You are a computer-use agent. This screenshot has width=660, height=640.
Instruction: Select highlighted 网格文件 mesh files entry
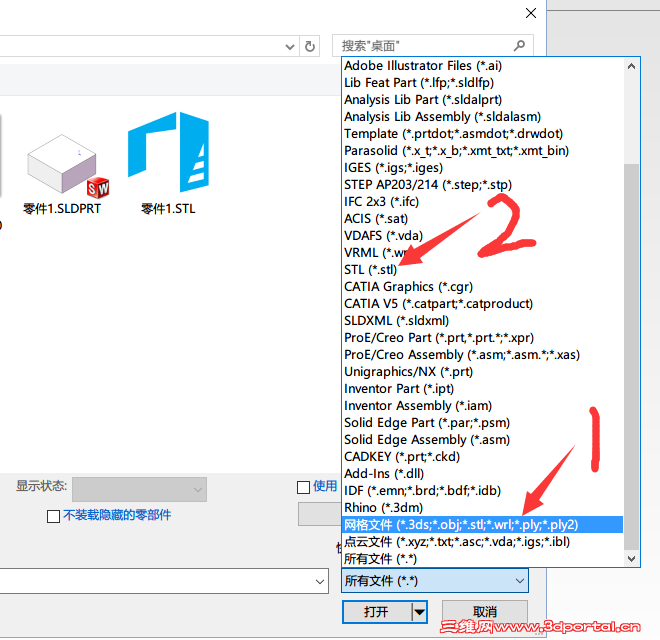click(x=482, y=525)
